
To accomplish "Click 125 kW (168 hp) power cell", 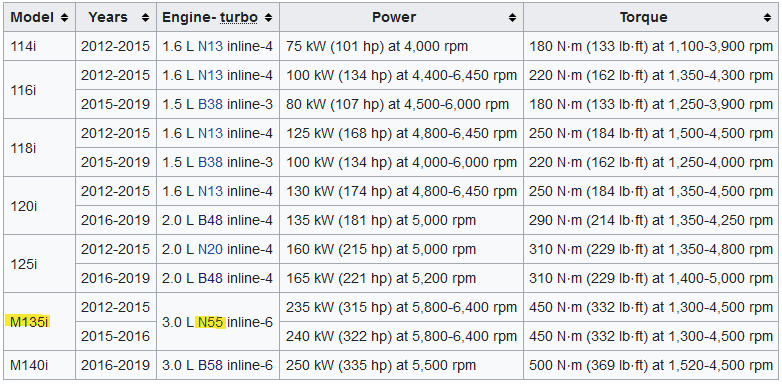I will 401,133.
